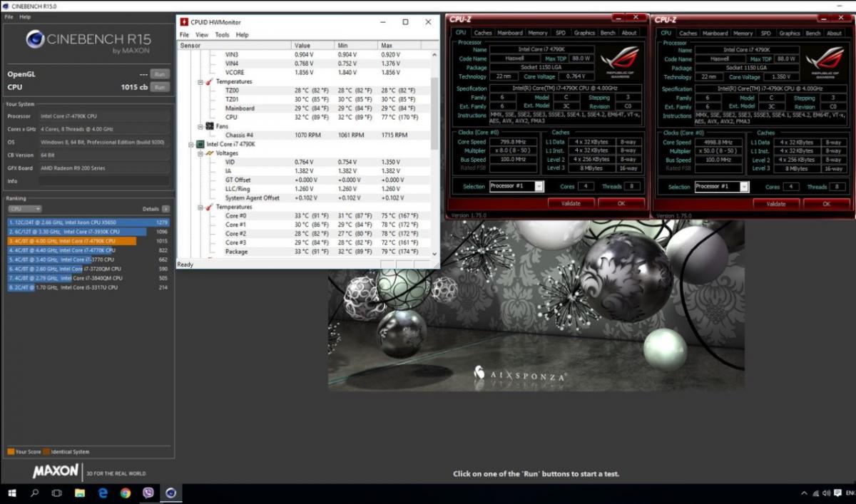
Task: Click Validate in right CPU-Z window
Action: pos(777,204)
